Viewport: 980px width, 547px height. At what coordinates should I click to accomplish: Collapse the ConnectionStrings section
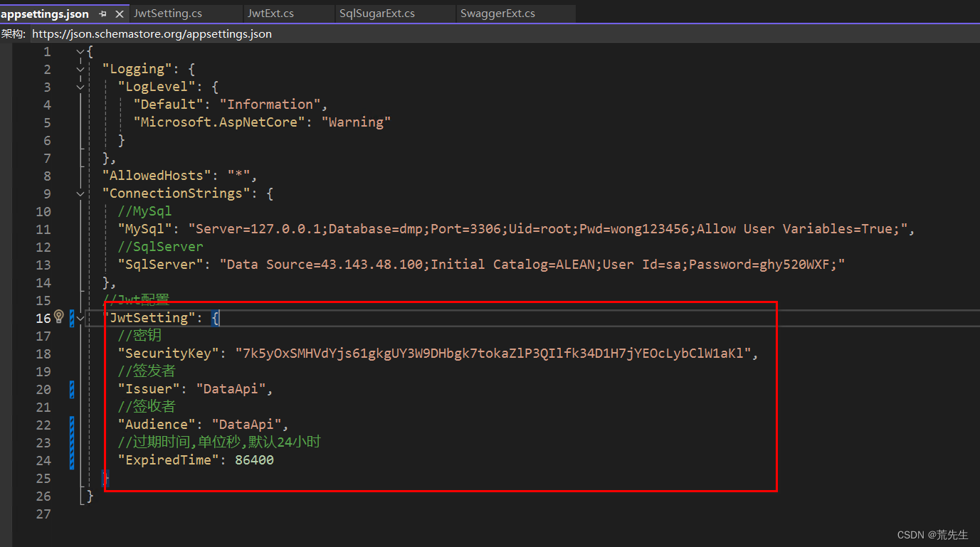[x=80, y=194]
